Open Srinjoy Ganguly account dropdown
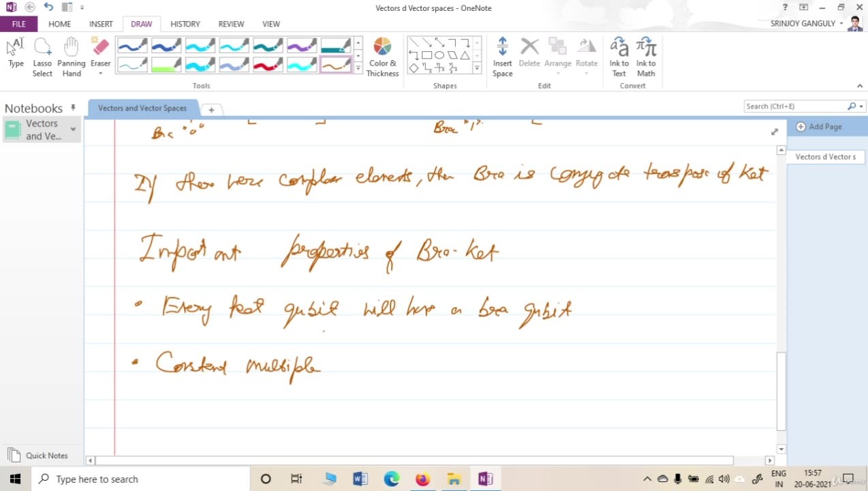868x491 pixels. coord(841,23)
